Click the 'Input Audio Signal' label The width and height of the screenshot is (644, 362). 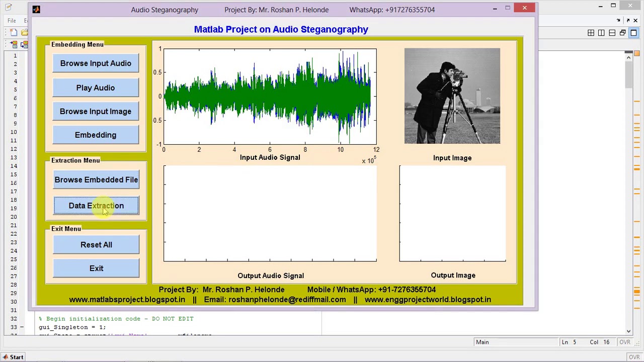[x=270, y=158]
